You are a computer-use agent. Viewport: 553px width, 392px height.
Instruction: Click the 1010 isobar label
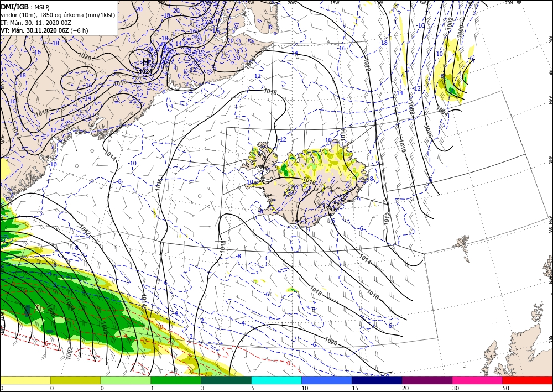403,146
